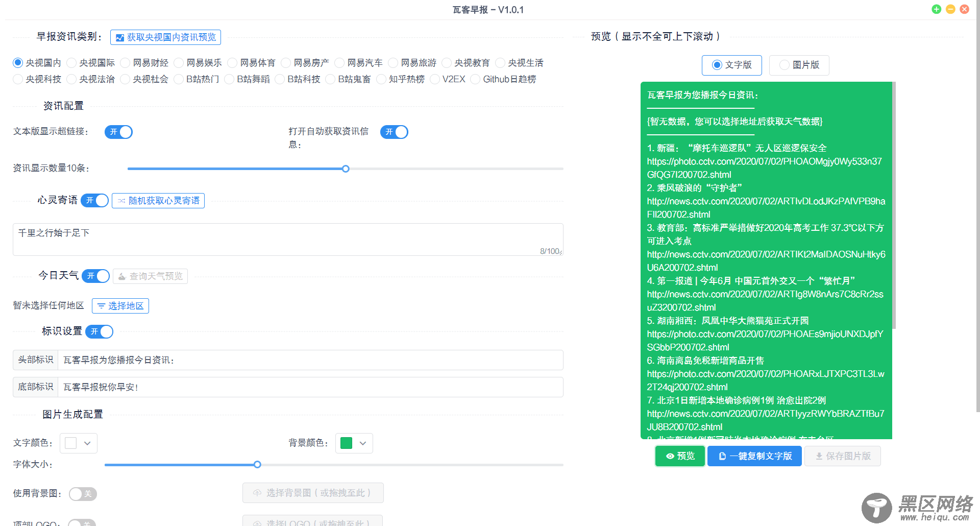Image resolution: width=980 pixels, height=526 pixels.
Task: Click the 一键复制文字版 button
Action: click(755, 456)
